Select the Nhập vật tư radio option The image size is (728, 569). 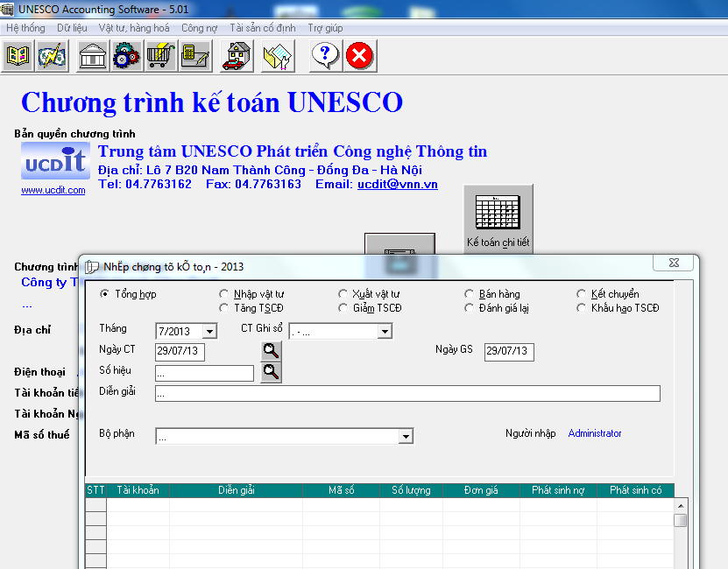pos(224,294)
